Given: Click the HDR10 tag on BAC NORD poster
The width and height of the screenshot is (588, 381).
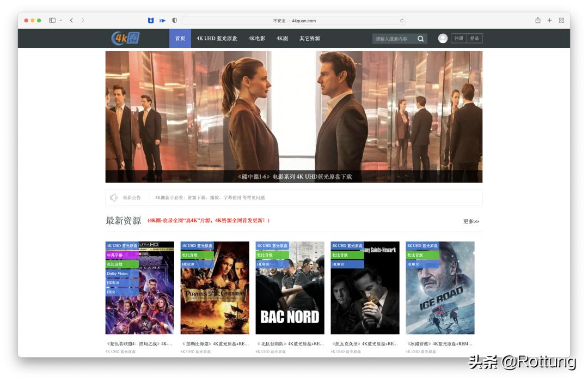Looking at the screenshot, I should click(x=272, y=264).
